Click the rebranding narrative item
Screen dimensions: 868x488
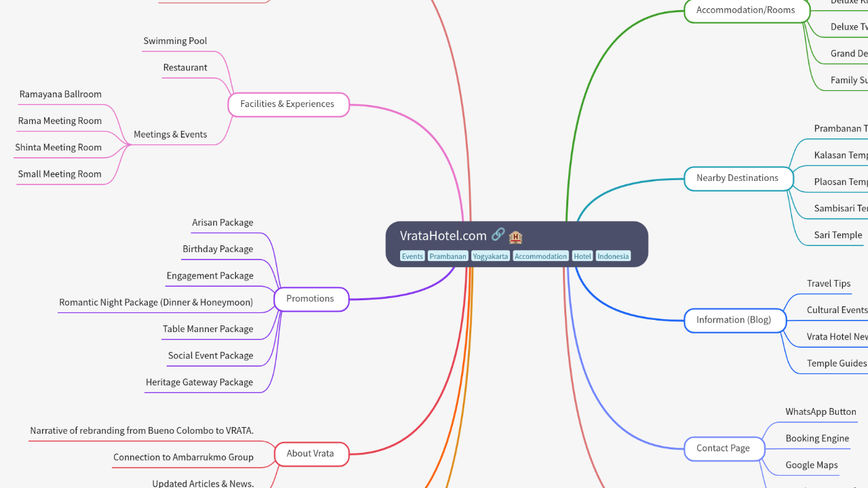coord(142,430)
